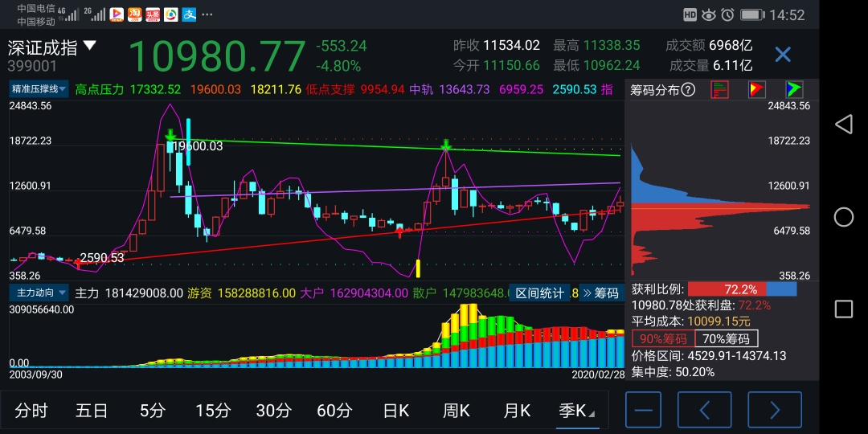Tap the 平均成本 10099.15元 line
This screenshot has height=434, width=868.
691,321
